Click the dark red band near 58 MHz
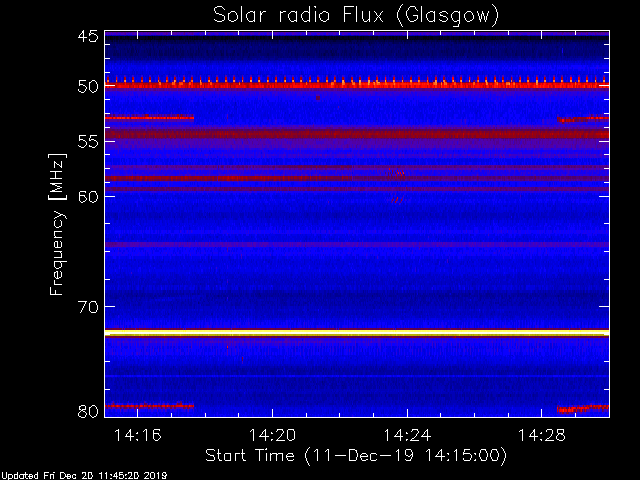This screenshot has height=480, width=640. (357, 178)
